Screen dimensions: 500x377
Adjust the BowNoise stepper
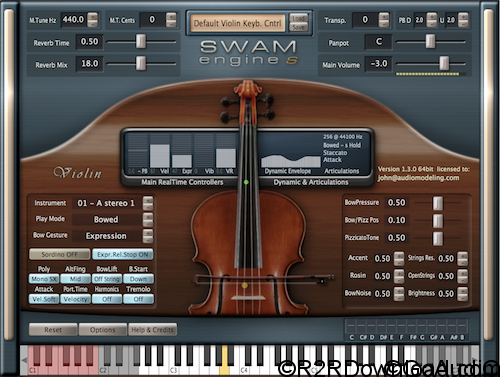coord(399,294)
